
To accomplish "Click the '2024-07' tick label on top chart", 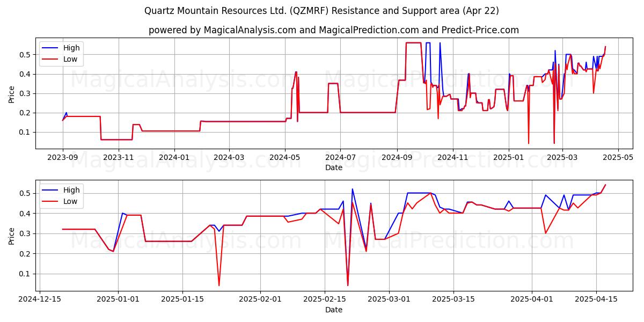I will click(340, 158).
